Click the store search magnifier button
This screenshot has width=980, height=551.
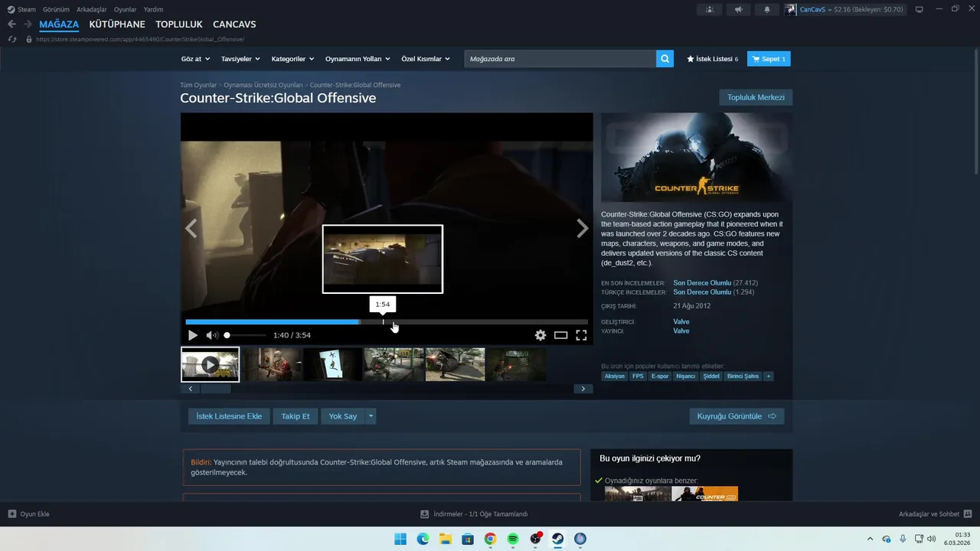click(665, 58)
